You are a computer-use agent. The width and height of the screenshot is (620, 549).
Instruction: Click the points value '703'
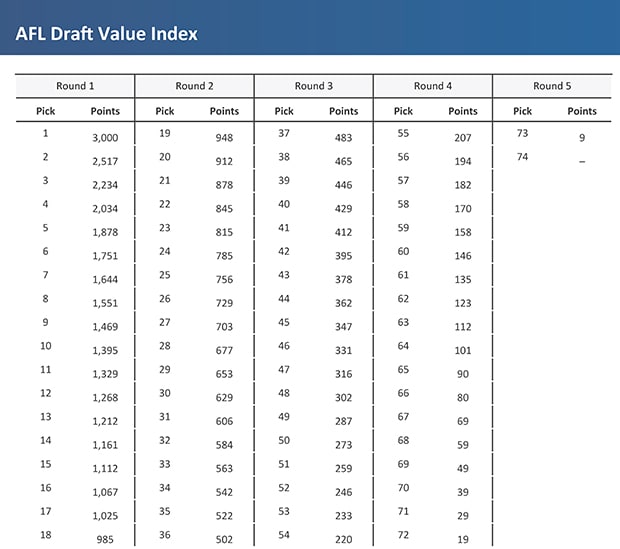224,327
